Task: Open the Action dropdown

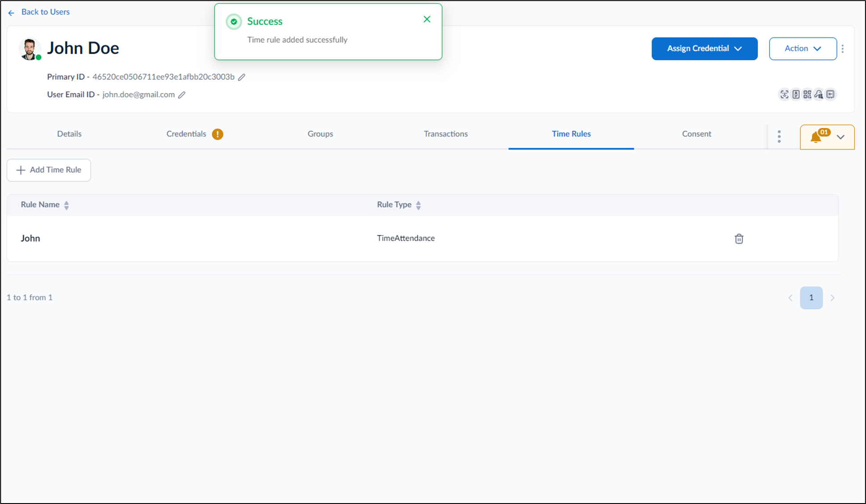Action: pos(803,49)
